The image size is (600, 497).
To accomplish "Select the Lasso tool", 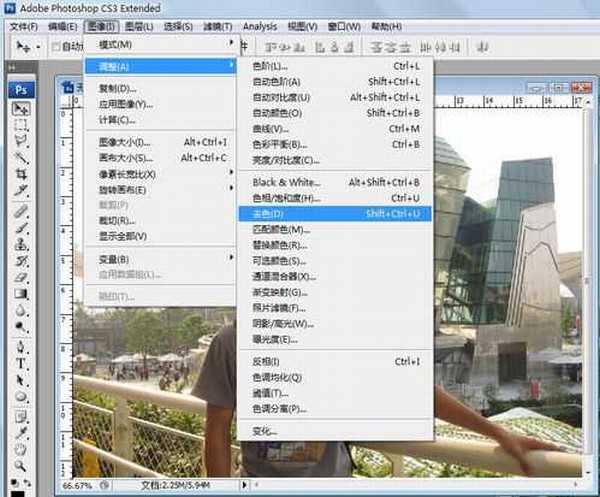I will point(21,141).
